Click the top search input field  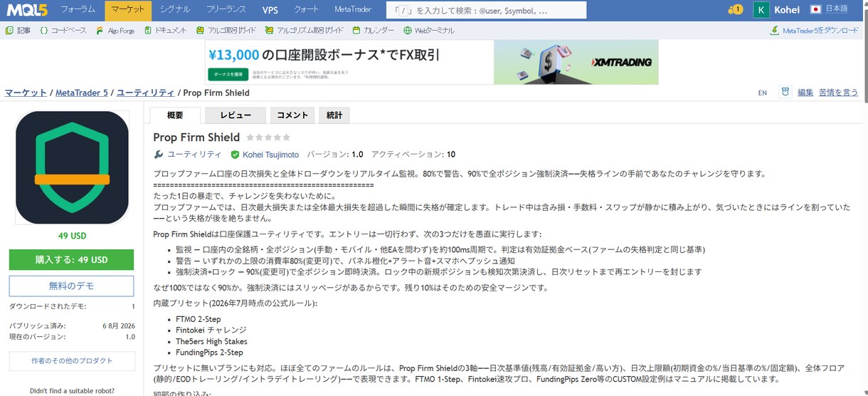pos(486,10)
